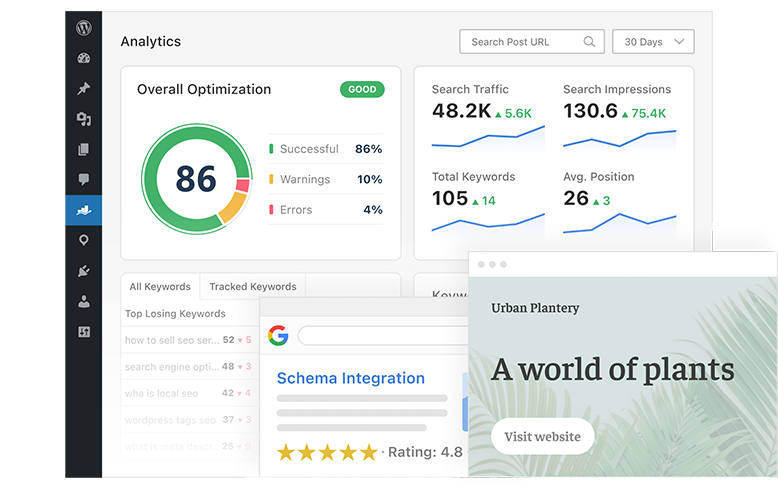Open the Settings sliders sidebar icon
This screenshot has width=778, height=500.
click(x=83, y=332)
